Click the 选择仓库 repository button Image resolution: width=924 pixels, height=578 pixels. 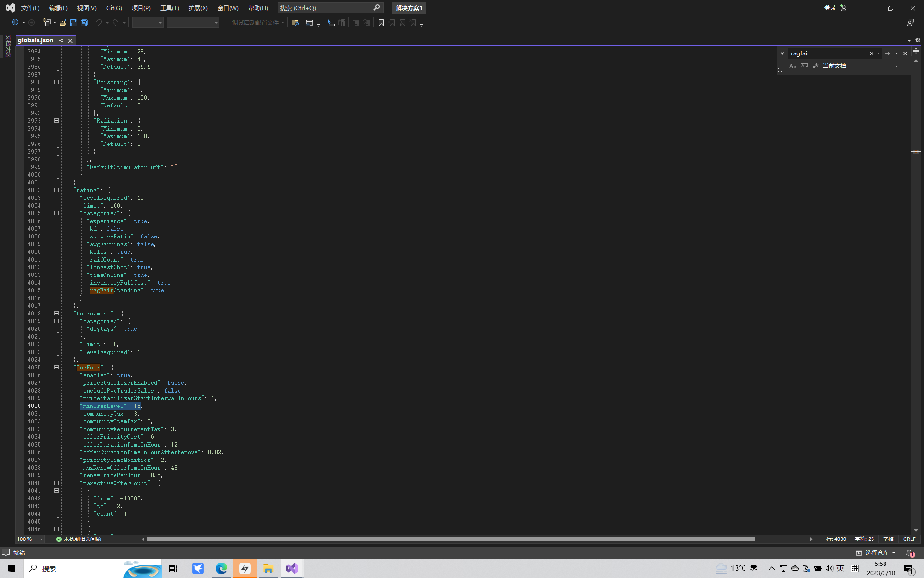[x=876, y=553]
